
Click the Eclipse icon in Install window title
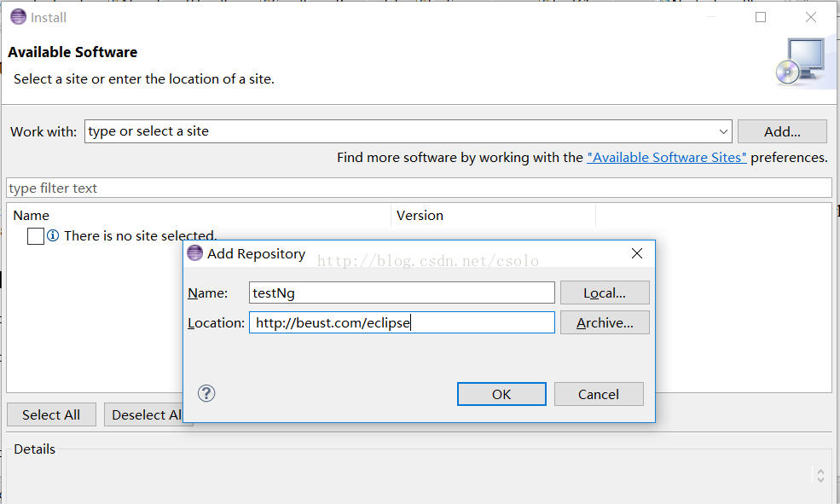click(x=18, y=16)
